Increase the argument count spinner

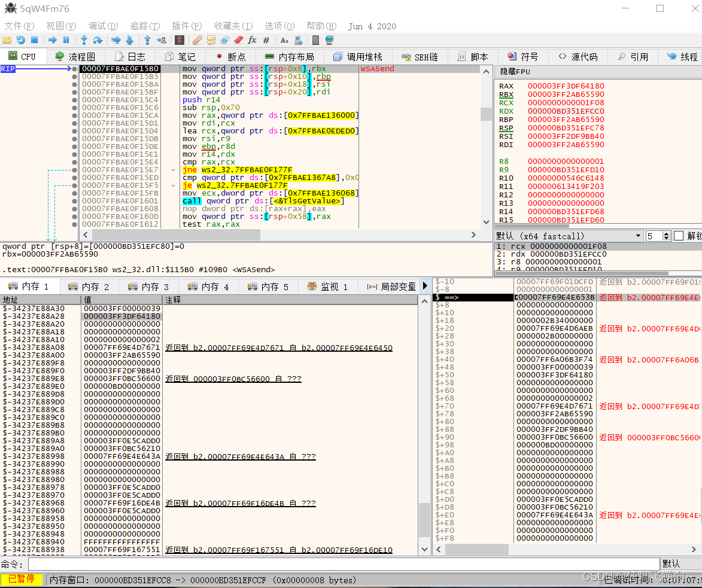[x=666, y=234]
